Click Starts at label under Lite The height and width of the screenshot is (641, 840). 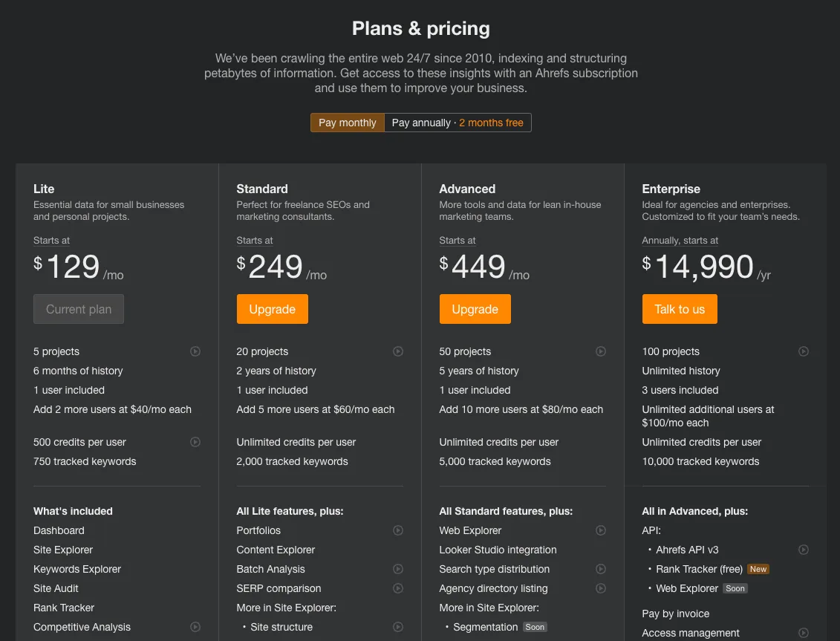51,241
